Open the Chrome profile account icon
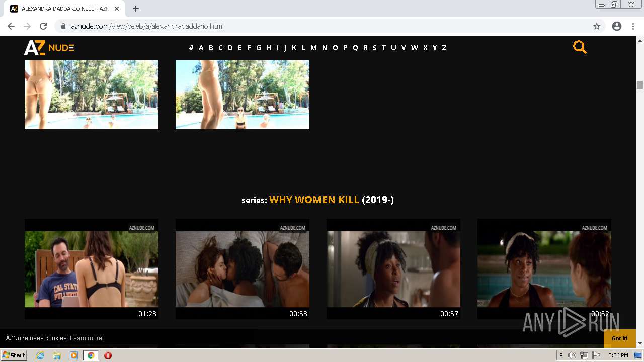 (x=617, y=26)
